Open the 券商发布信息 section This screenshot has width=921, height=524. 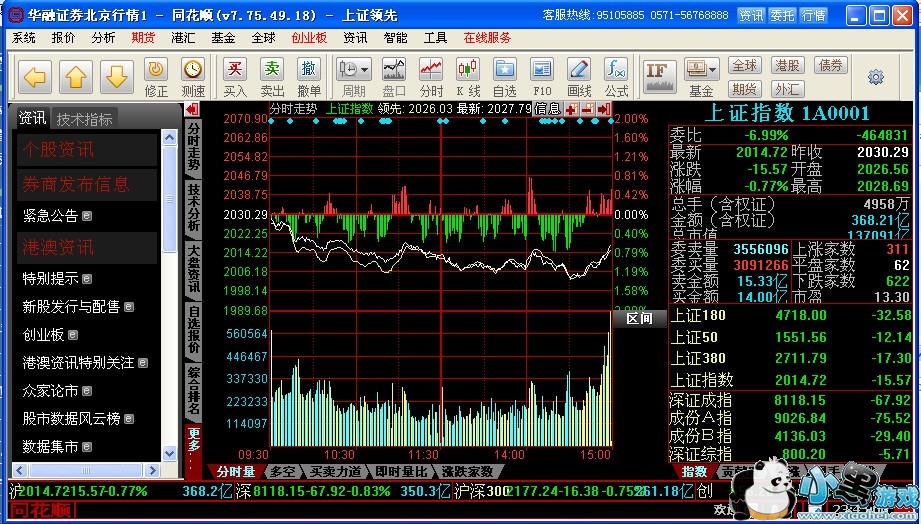[x=87, y=184]
